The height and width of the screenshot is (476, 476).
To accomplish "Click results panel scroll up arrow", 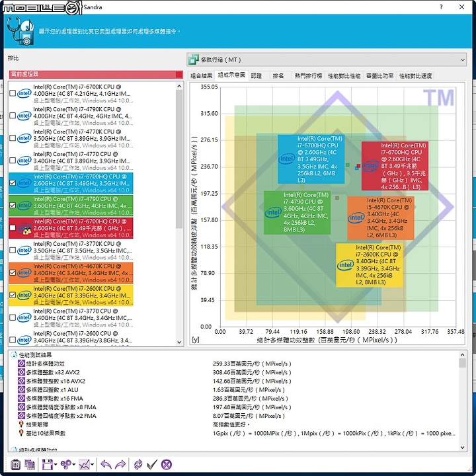I will (462, 354).
